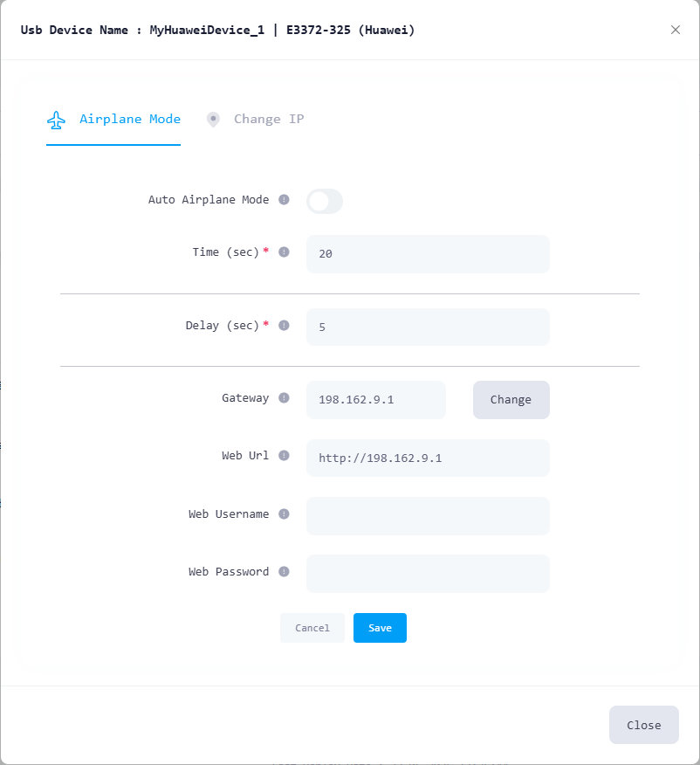The height and width of the screenshot is (765, 700).
Task: Focus the Delay (sec) input field
Action: click(x=428, y=327)
